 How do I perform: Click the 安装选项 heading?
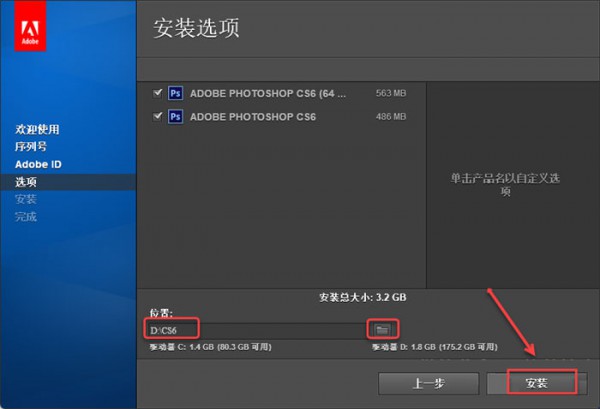tap(196, 28)
